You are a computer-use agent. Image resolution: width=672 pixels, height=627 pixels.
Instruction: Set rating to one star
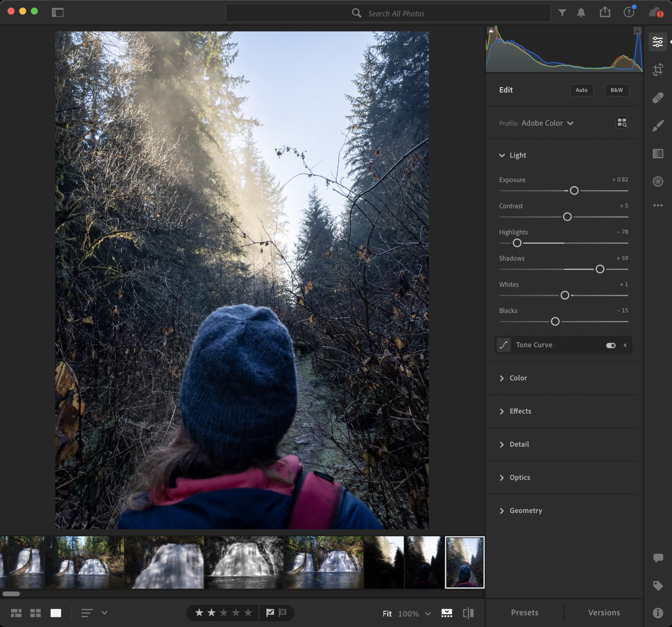pyautogui.click(x=199, y=613)
